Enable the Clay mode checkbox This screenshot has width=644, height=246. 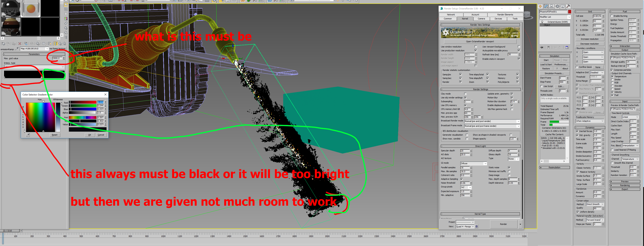[x=465, y=94]
